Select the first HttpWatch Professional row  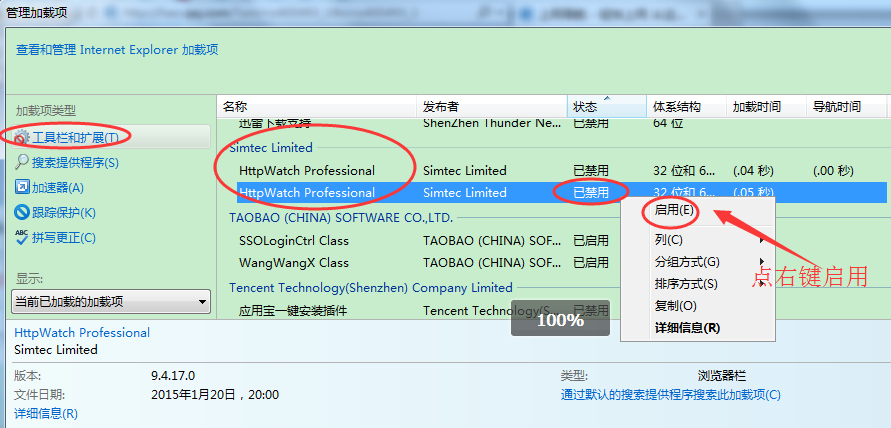point(307,170)
